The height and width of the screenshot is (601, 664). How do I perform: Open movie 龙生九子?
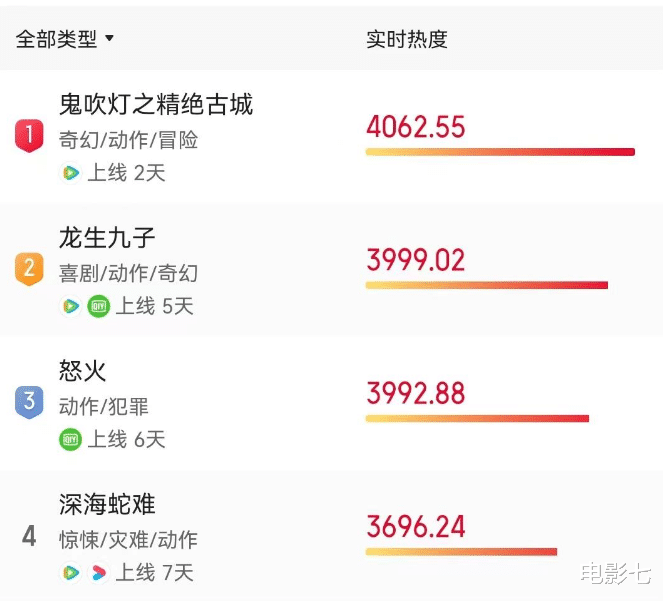(107, 238)
